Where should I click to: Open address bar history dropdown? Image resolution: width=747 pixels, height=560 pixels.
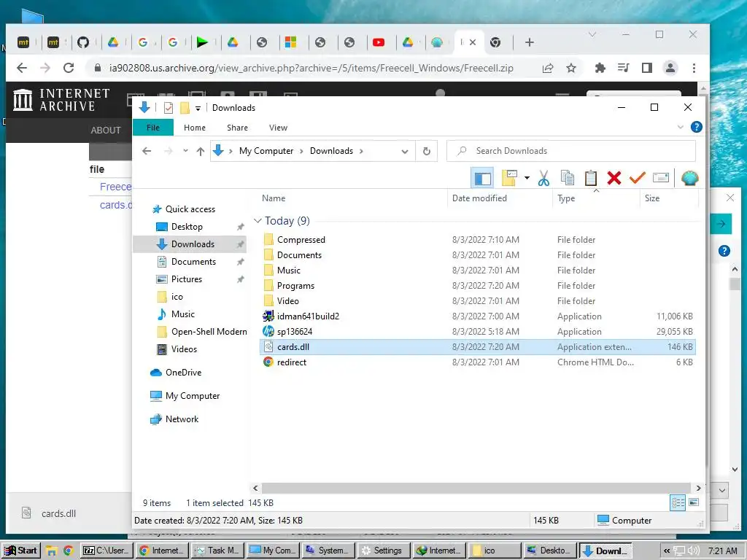[404, 152]
